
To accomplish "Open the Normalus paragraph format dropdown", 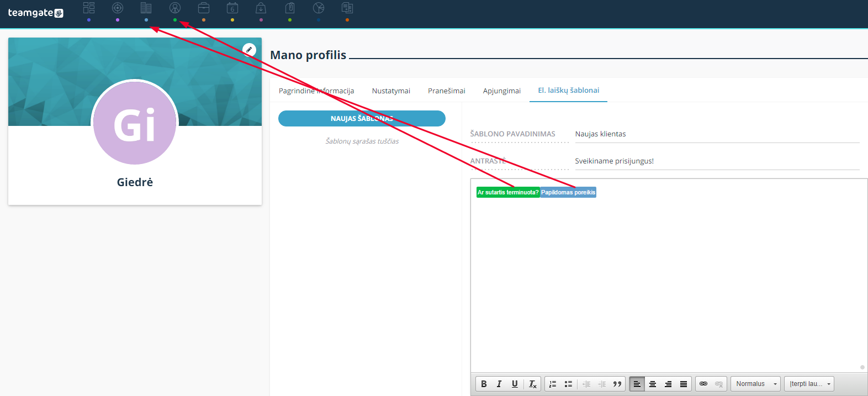I will tap(756, 384).
